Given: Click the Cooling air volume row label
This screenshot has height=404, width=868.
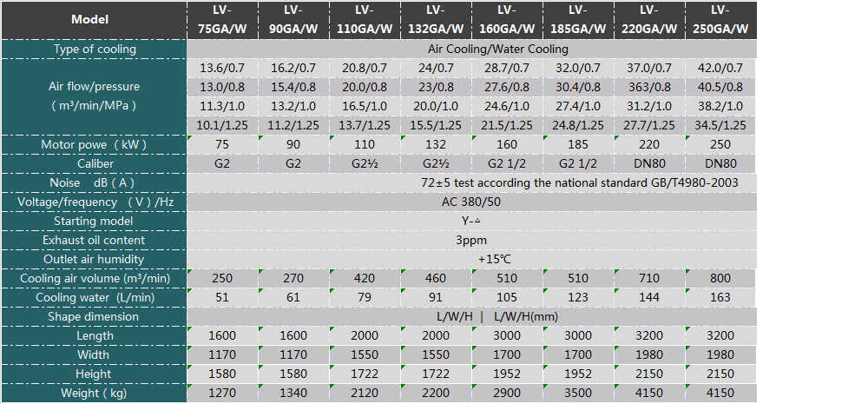Looking at the screenshot, I should click(x=94, y=278).
